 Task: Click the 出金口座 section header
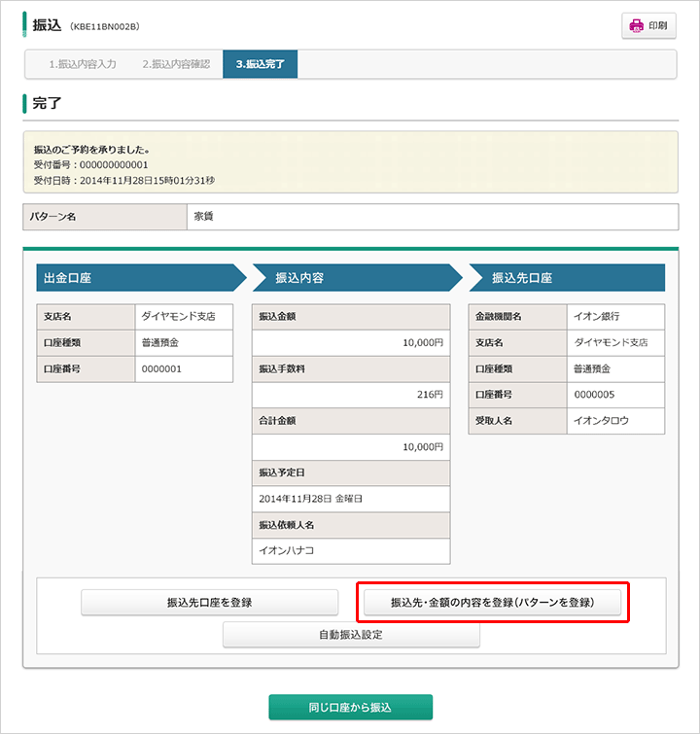pyautogui.click(x=141, y=278)
